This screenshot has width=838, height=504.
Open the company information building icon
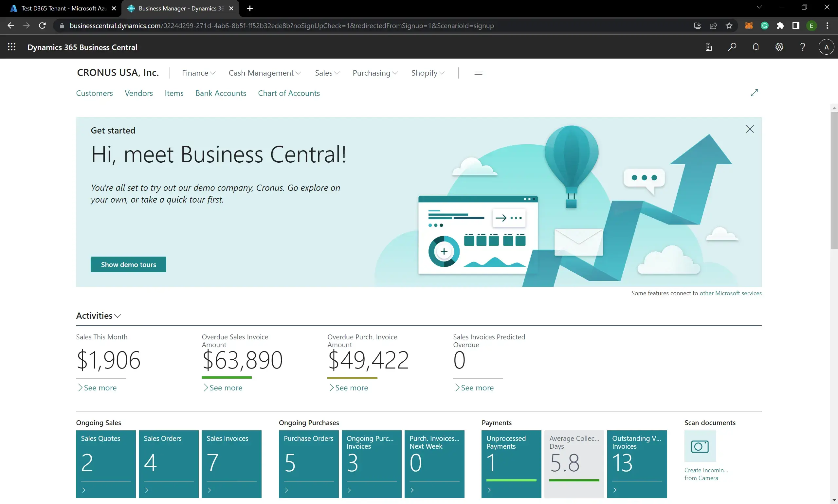point(709,47)
